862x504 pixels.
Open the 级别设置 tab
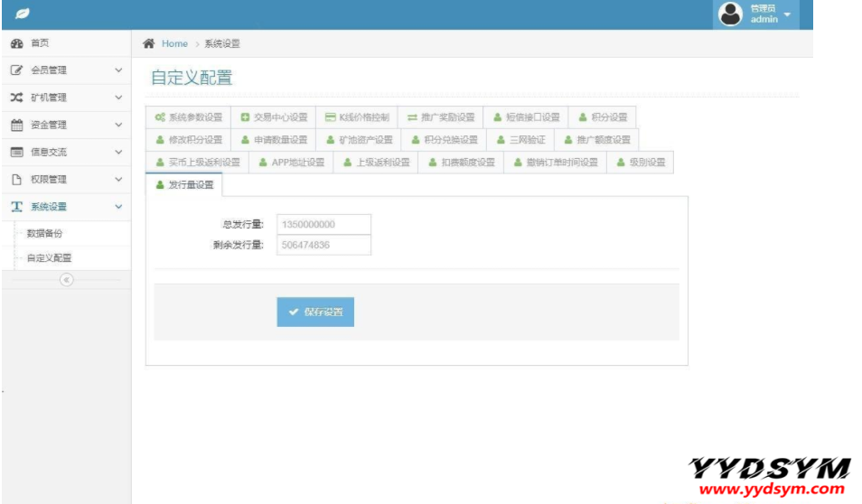[x=641, y=163]
